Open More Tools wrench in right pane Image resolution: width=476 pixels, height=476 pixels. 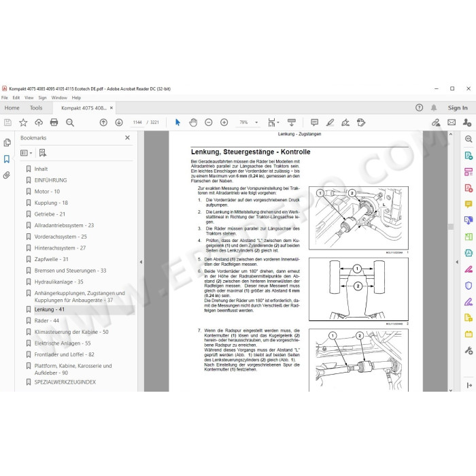pos(469,351)
